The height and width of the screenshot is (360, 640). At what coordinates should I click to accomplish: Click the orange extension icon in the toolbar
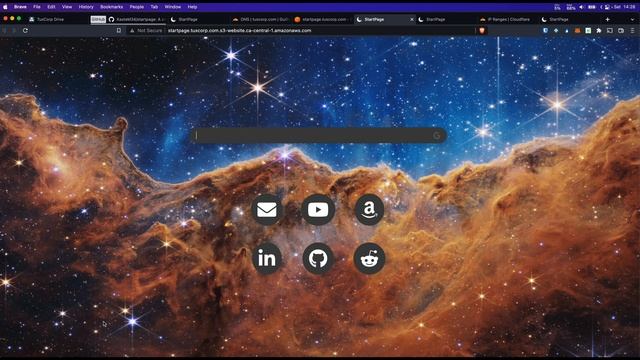tap(577, 31)
